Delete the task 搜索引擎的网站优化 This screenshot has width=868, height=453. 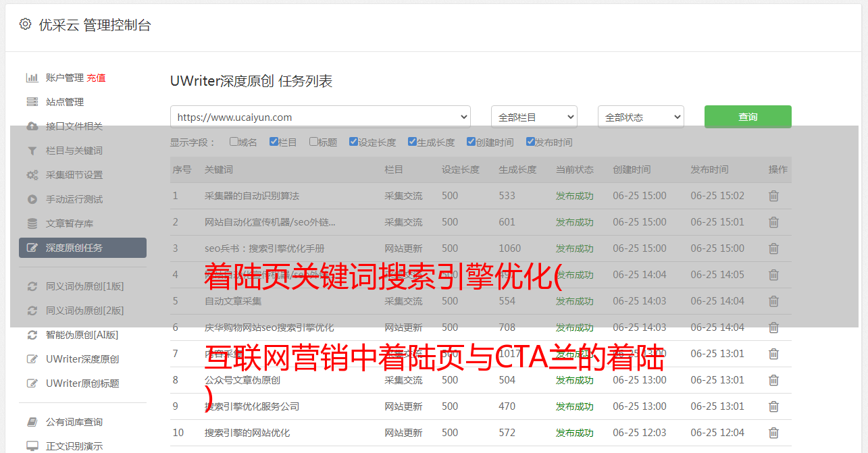pos(773,433)
